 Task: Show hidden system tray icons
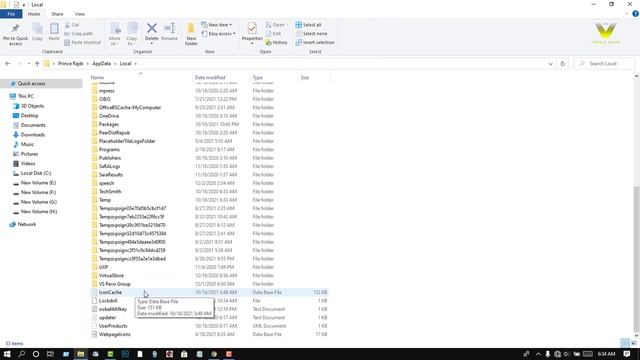tap(538, 354)
